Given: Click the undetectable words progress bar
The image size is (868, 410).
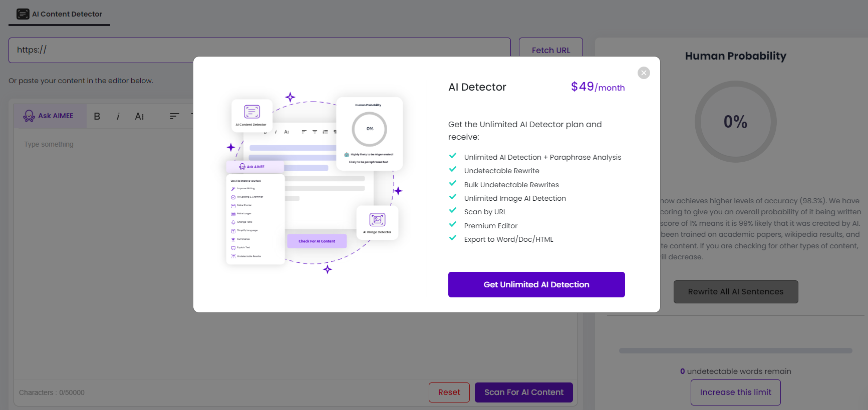Looking at the screenshot, I should click(x=735, y=351).
